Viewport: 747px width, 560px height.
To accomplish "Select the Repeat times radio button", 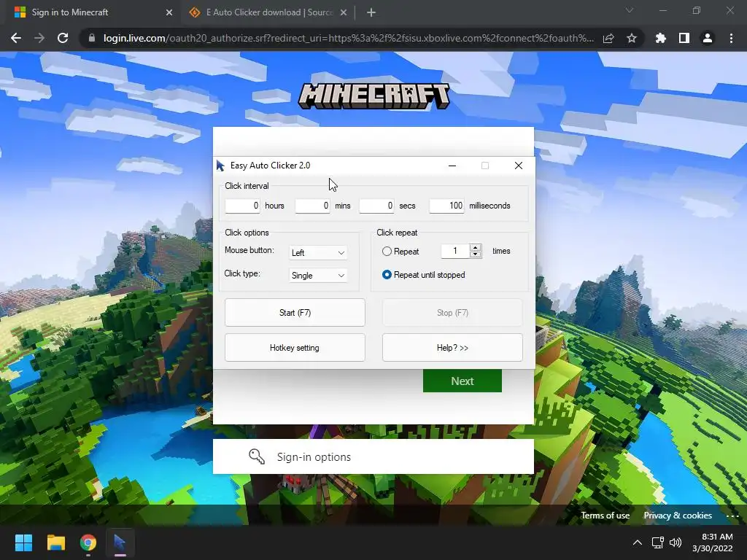I will click(x=387, y=252).
